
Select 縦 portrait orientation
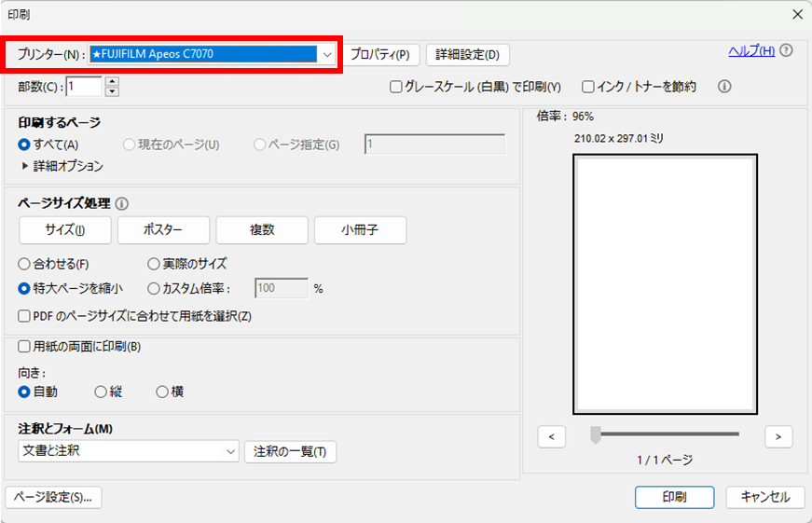coord(101,392)
